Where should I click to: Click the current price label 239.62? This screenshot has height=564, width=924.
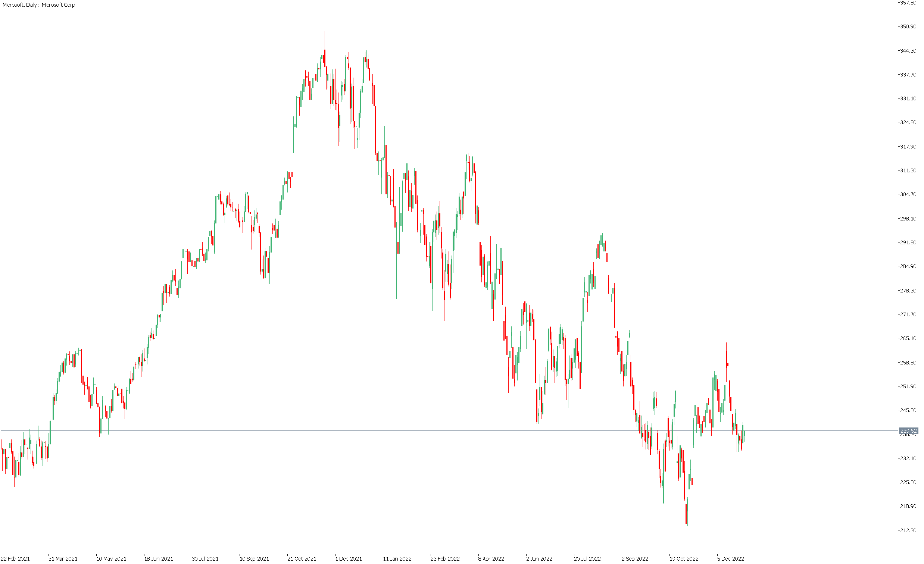click(909, 431)
